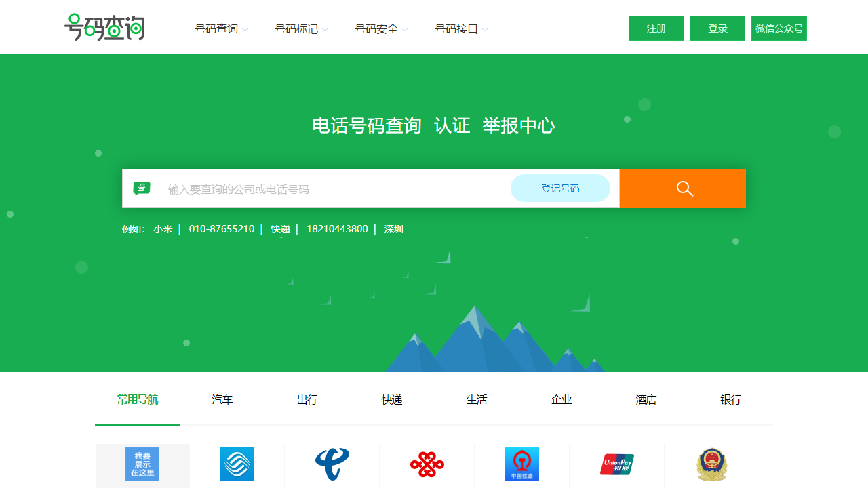Expand the 号码查询 menu chevron
This screenshot has height=488, width=868.
245,30
